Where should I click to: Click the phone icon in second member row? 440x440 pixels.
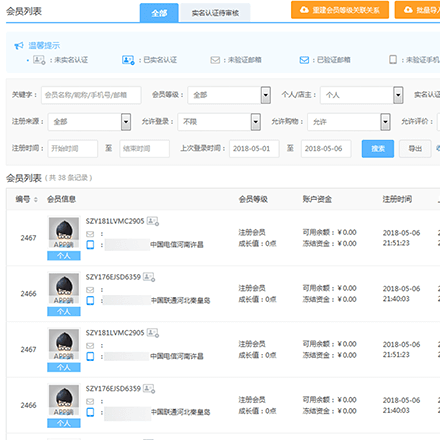(90, 300)
